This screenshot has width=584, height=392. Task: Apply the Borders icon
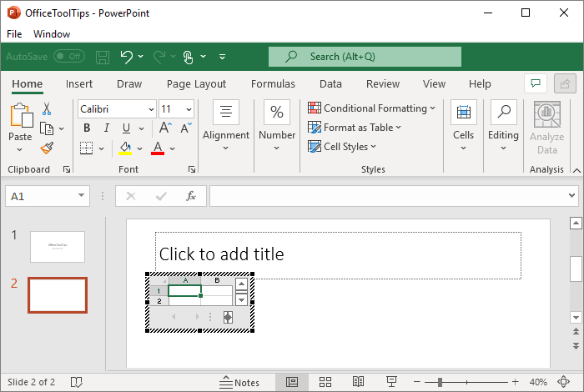(x=87, y=148)
